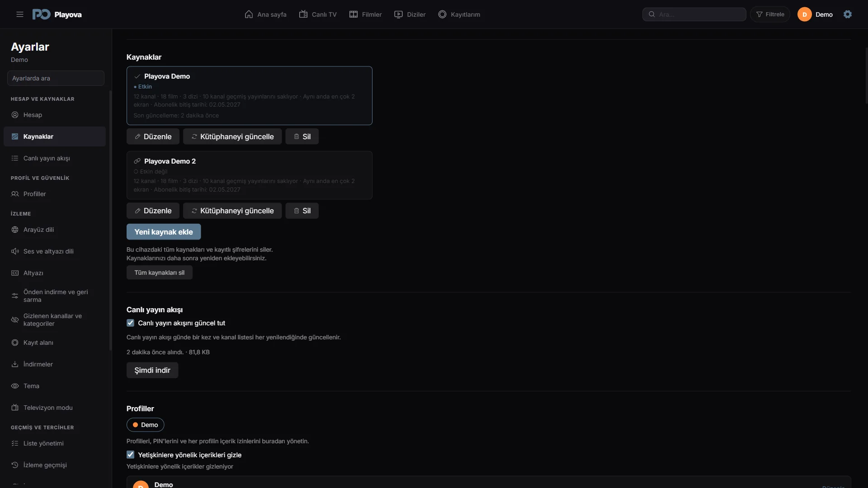Open Kayıtlarım section
This screenshot has width=868, height=488.
point(459,14)
